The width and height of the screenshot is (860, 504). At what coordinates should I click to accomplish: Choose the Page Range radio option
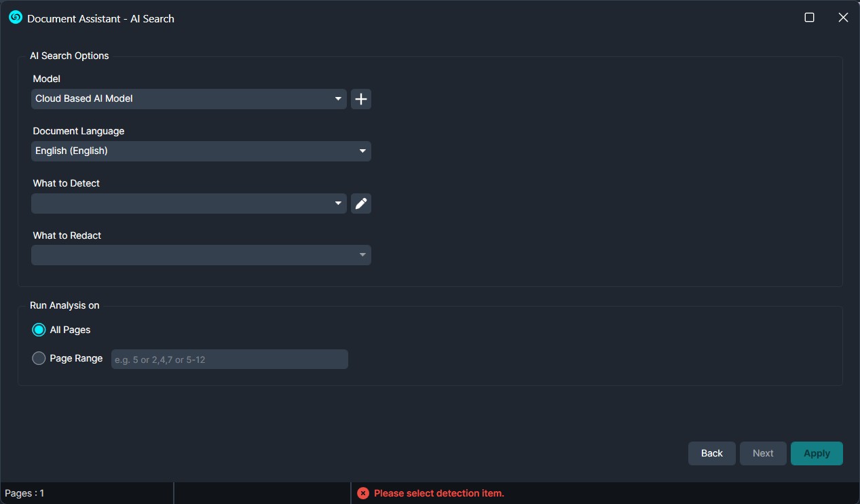click(x=39, y=358)
